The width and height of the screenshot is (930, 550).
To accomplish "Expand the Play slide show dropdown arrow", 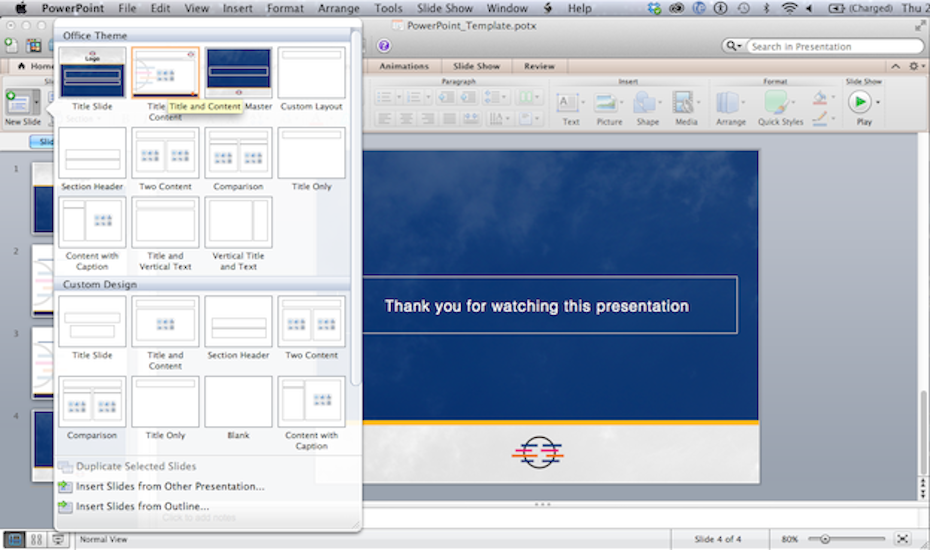I will 878,102.
